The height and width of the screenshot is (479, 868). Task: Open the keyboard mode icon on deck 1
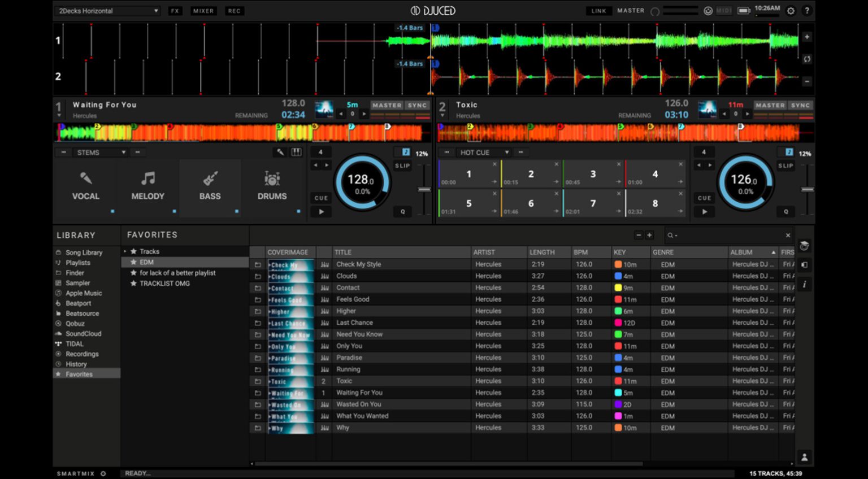click(296, 152)
